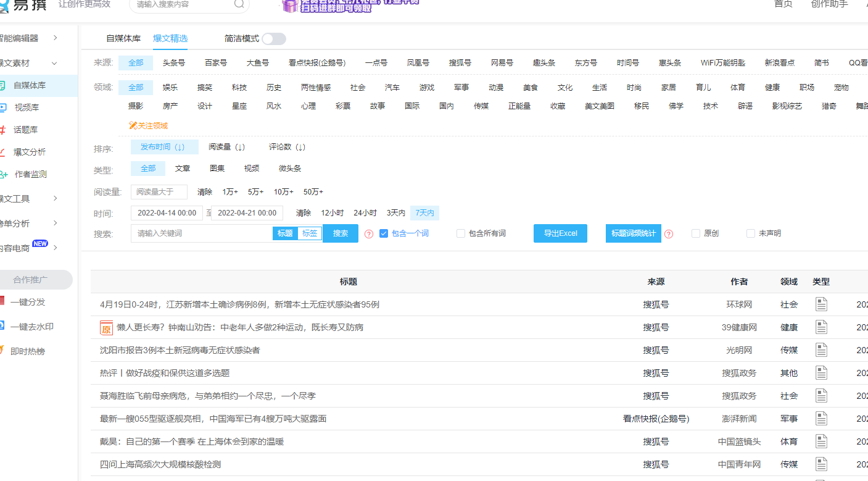The width and height of the screenshot is (868, 481).
Task: Click 原 badge on 懒人更长寿 row
Action: tap(106, 328)
